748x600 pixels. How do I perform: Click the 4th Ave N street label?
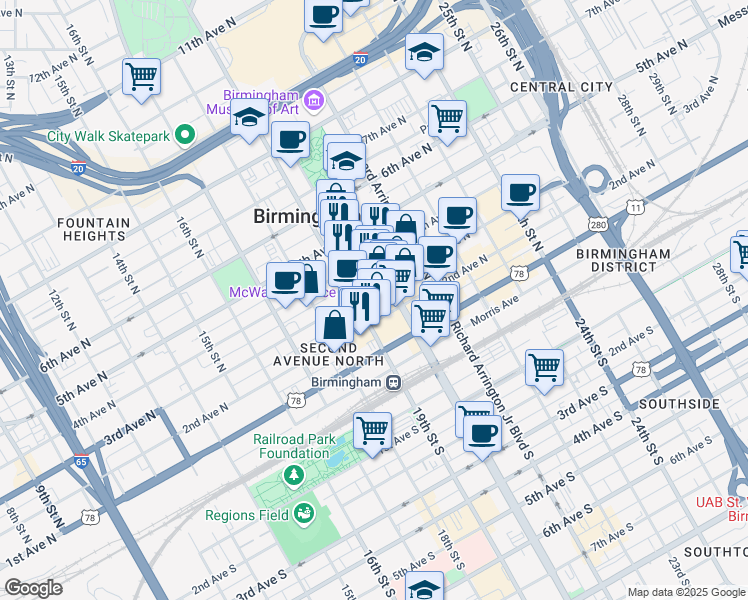point(94,414)
